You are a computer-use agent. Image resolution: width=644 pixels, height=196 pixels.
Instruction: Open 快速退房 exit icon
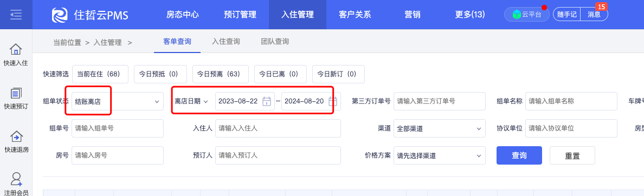[16, 136]
